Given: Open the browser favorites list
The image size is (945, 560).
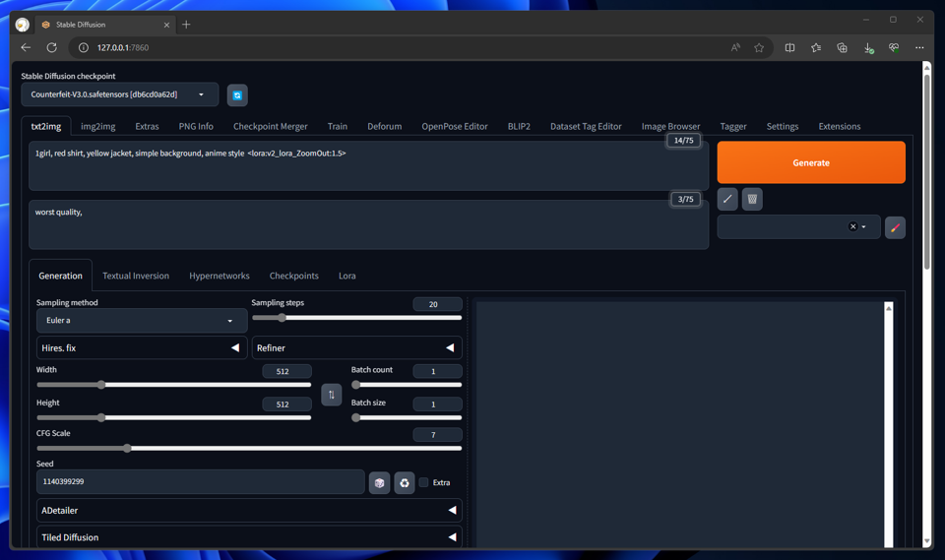Looking at the screenshot, I should (816, 47).
